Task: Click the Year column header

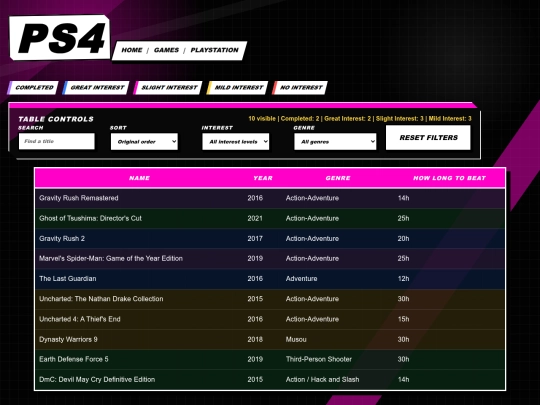Action: (263, 178)
